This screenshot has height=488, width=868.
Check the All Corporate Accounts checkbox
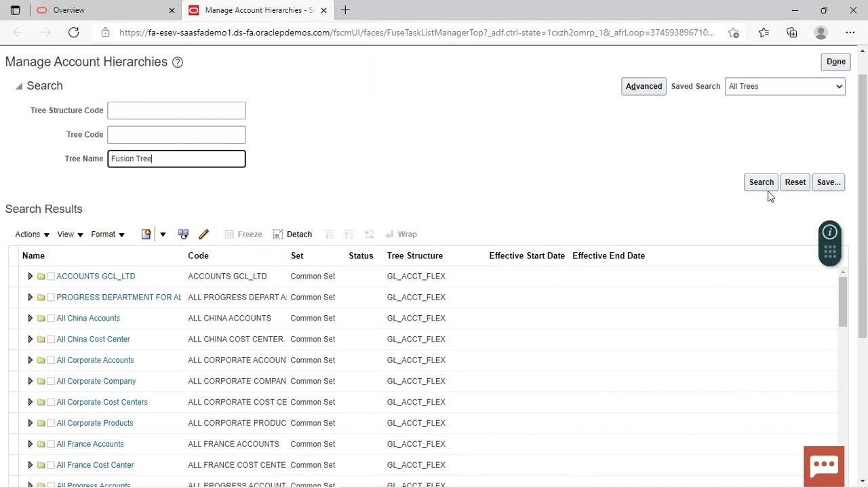pyautogui.click(x=51, y=361)
